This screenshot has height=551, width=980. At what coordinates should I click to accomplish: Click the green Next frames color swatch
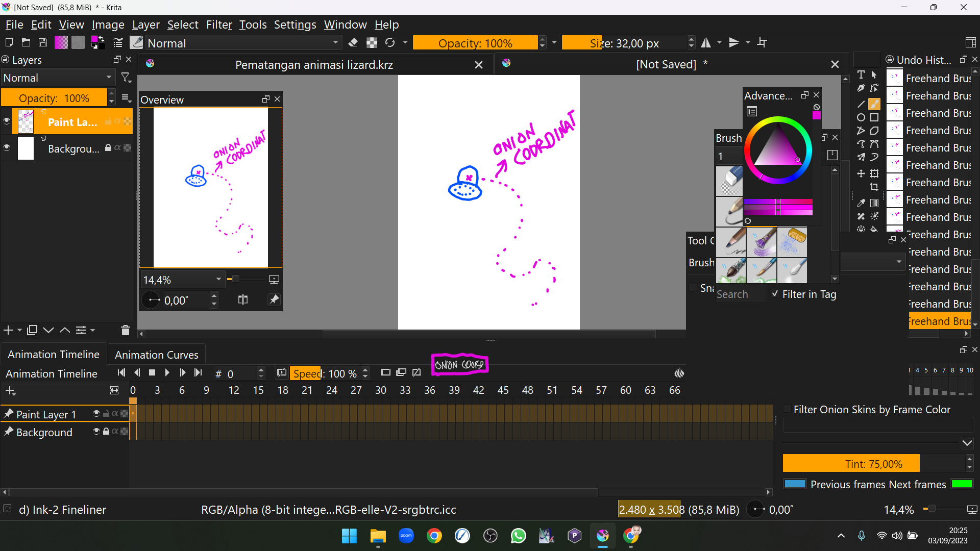tap(962, 484)
